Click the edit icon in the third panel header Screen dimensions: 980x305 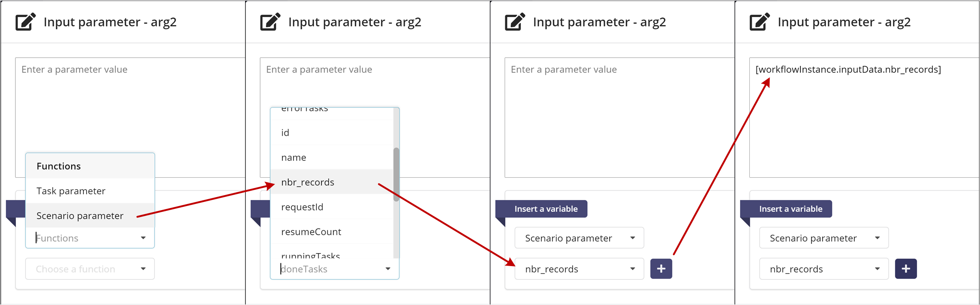tap(515, 22)
